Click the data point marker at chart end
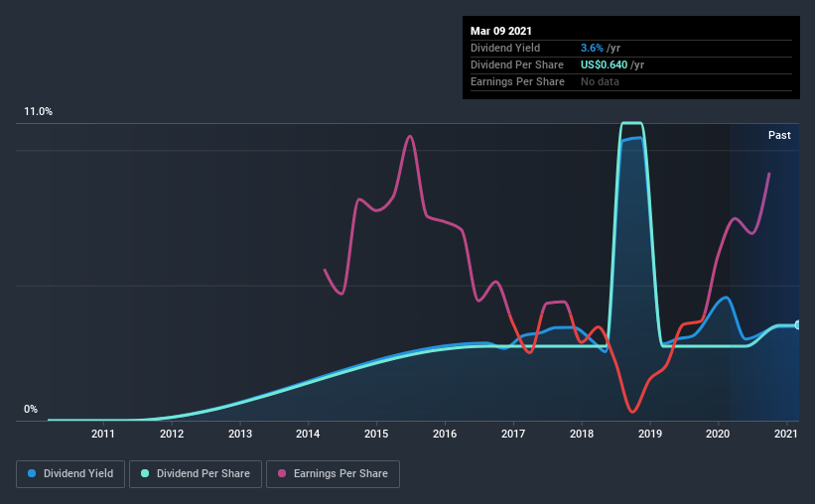This screenshot has width=815, height=504. (797, 325)
